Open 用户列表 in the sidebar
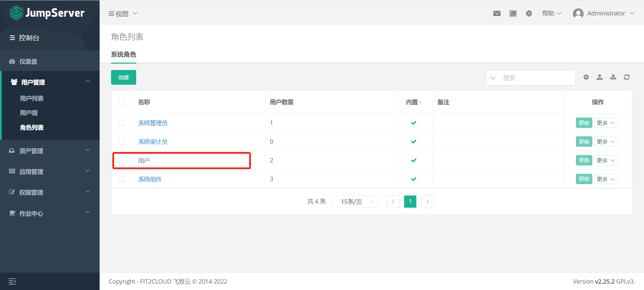This screenshot has width=644, height=290. tap(32, 98)
